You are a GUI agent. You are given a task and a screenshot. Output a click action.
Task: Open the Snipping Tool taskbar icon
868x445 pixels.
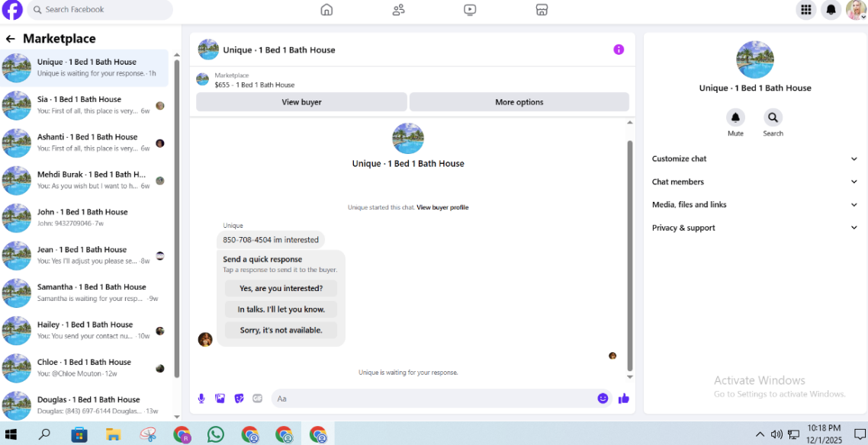point(148,434)
